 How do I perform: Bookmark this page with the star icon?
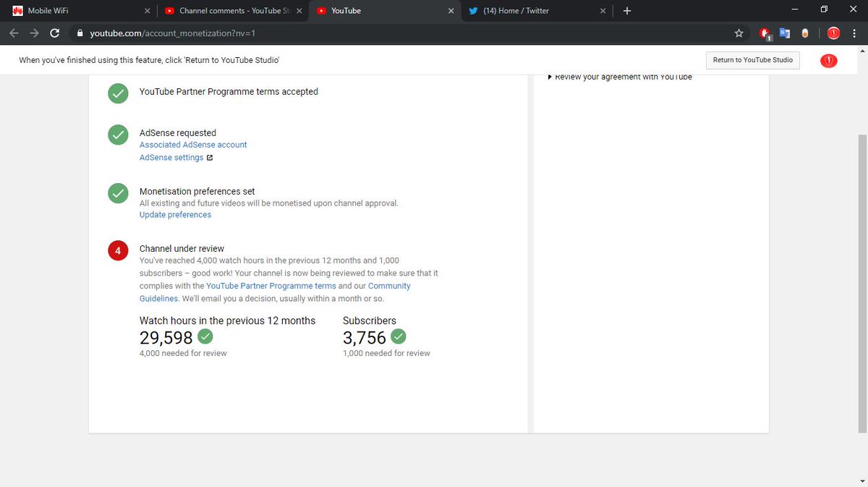coord(739,33)
